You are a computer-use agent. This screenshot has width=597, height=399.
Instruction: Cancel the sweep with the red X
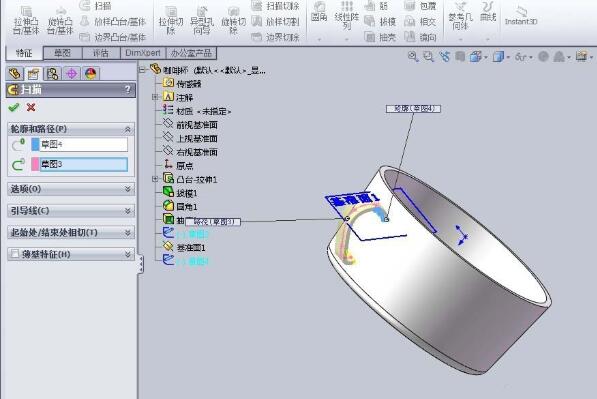click(x=31, y=107)
